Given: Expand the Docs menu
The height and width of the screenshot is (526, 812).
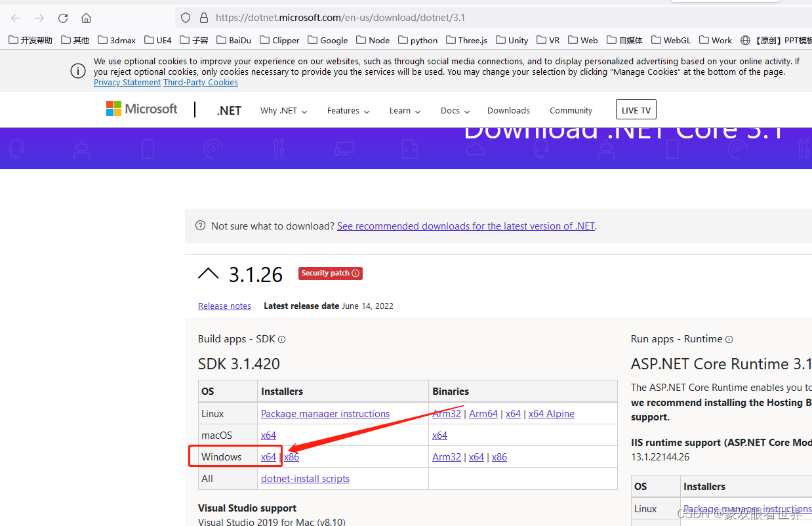Looking at the screenshot, I should click(x=455, y=111).
